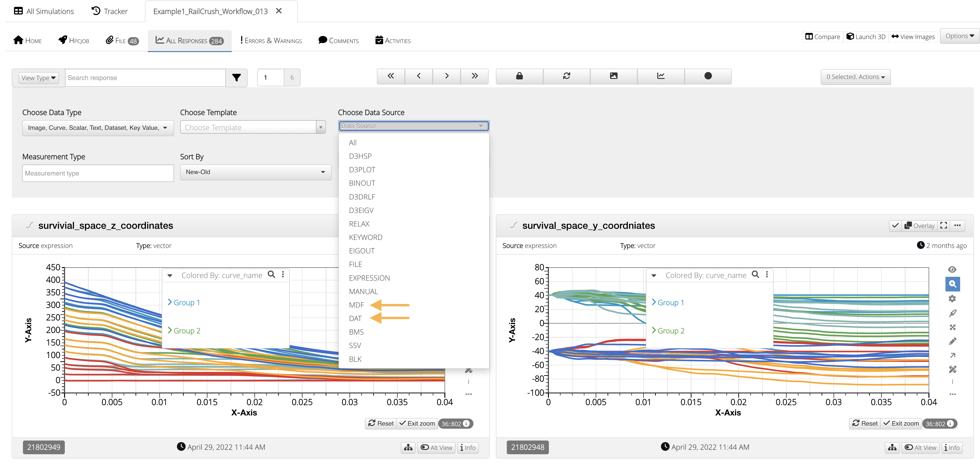980x476 pixels.
Task: Click the lock icon in toolbar
Action: [x=519, y=76]
